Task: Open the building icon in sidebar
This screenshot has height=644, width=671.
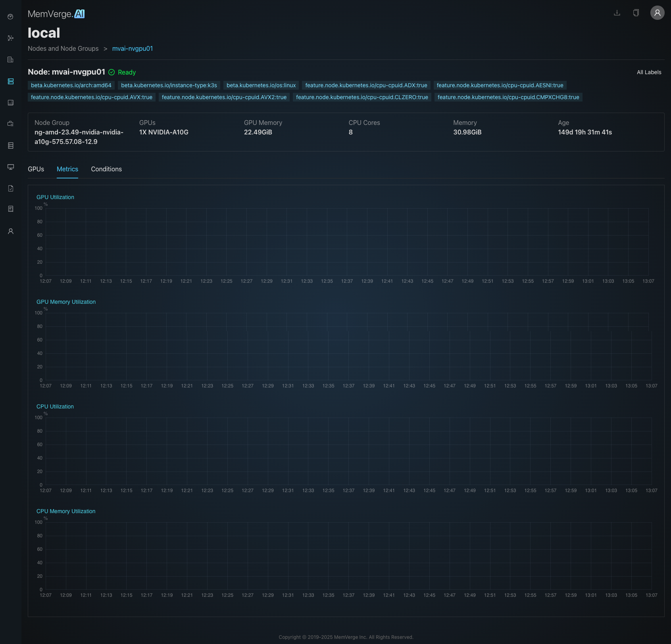Action: click(x=11, y=59)
